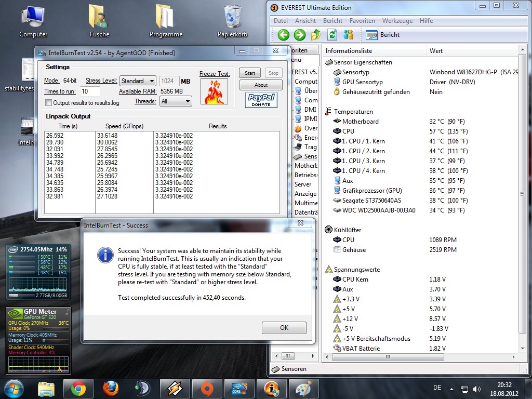Click the Spannungswerte warning icon
Viewport: 532px width, 399px height.
(328, 270)
